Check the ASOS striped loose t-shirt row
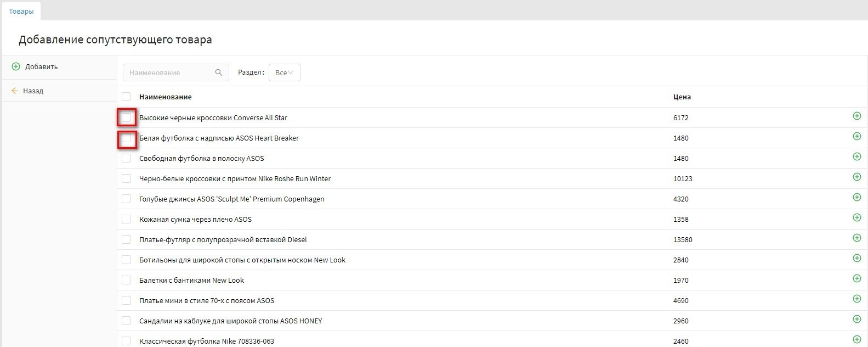Viewport: 868px width, 347px height. pos(126,158)
